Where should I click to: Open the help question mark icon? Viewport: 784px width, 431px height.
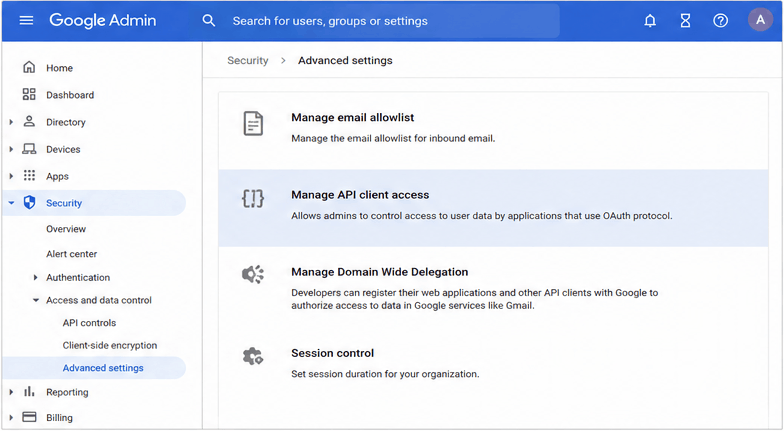720,20
